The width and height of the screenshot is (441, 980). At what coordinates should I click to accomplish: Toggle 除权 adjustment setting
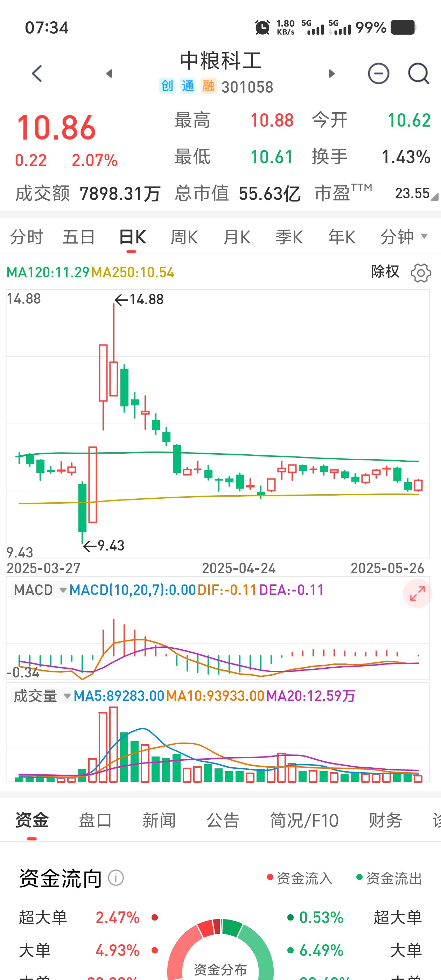pos(385,272)
